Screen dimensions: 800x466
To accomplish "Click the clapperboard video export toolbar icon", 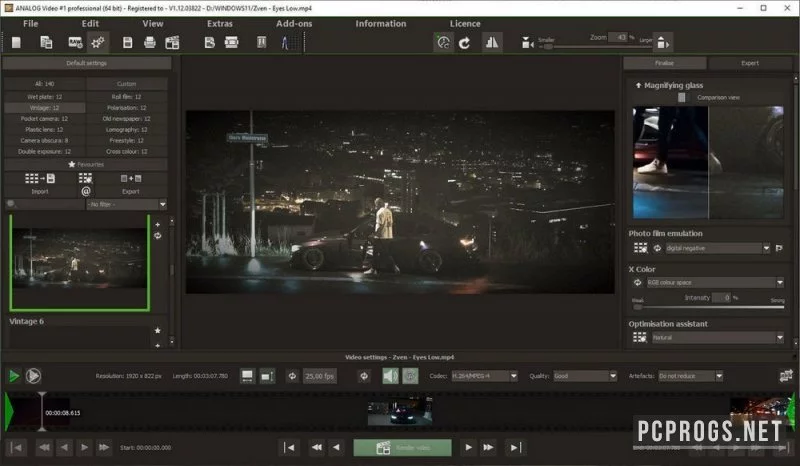I will (172, 42).
